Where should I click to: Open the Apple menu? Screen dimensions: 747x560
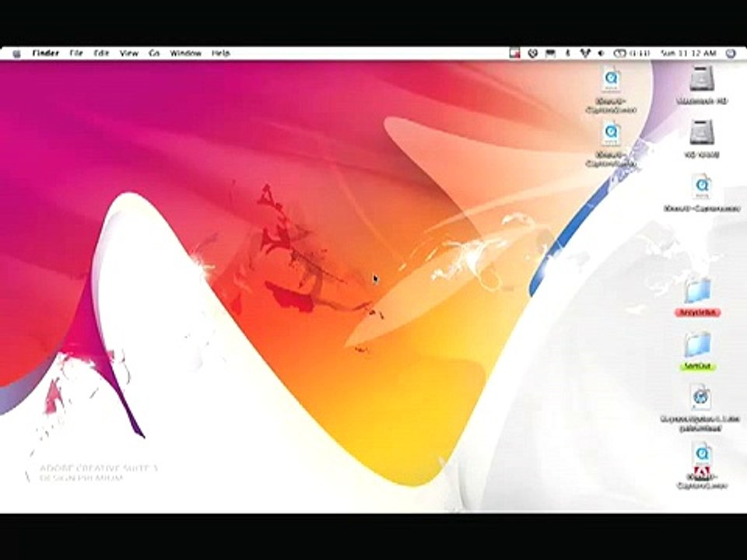coord(16,54)
